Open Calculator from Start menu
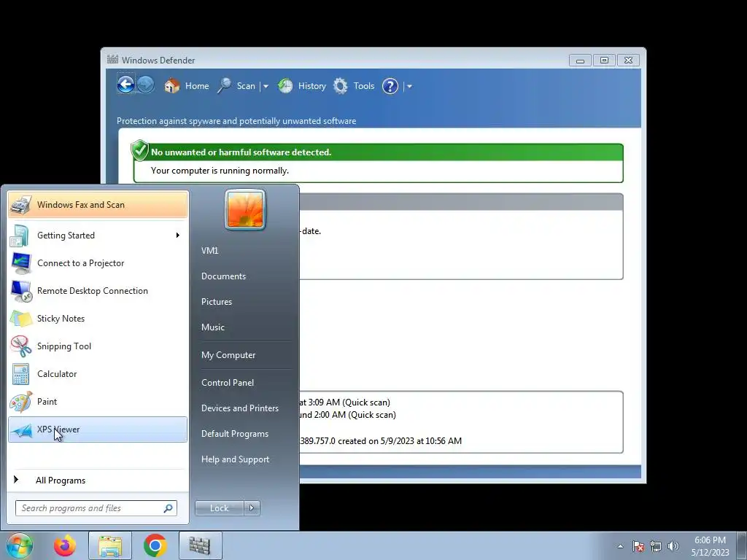Viewport: 747px width, 560px height. pos(98,374)
